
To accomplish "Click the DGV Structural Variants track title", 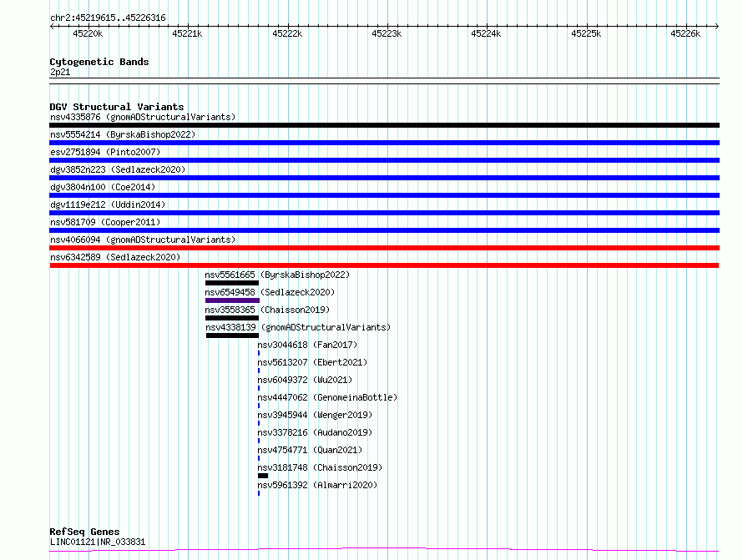I will (117, 107).
